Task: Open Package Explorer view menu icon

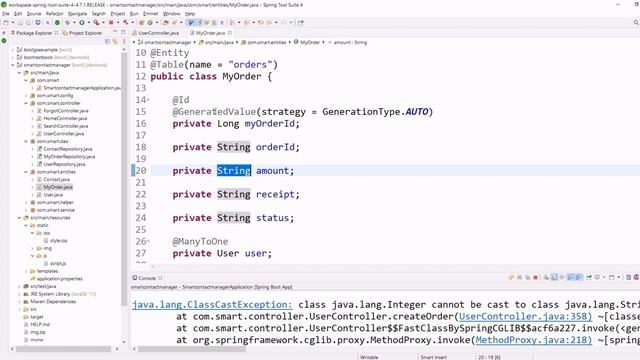Action: 124,41
